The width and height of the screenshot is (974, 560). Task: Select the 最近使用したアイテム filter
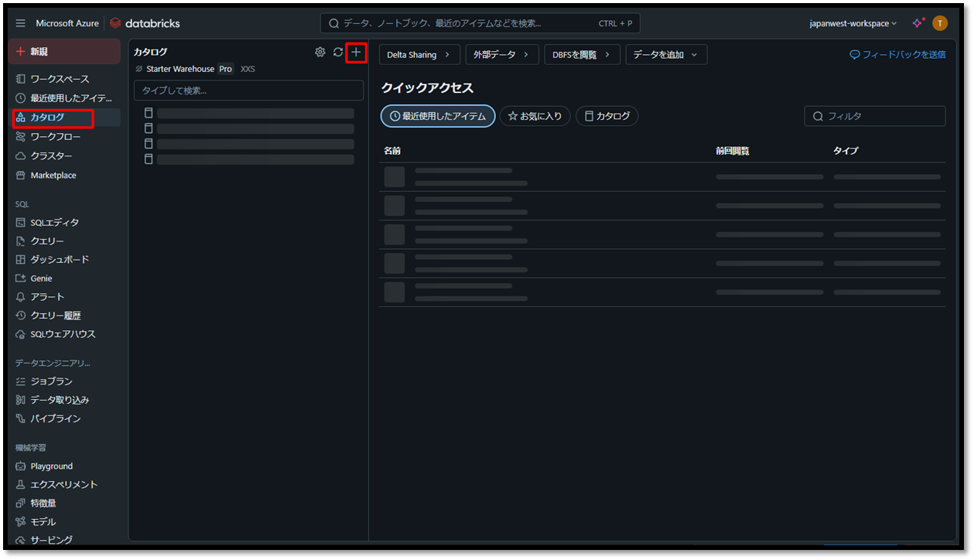pyautogui.click(x=438, y=116)
